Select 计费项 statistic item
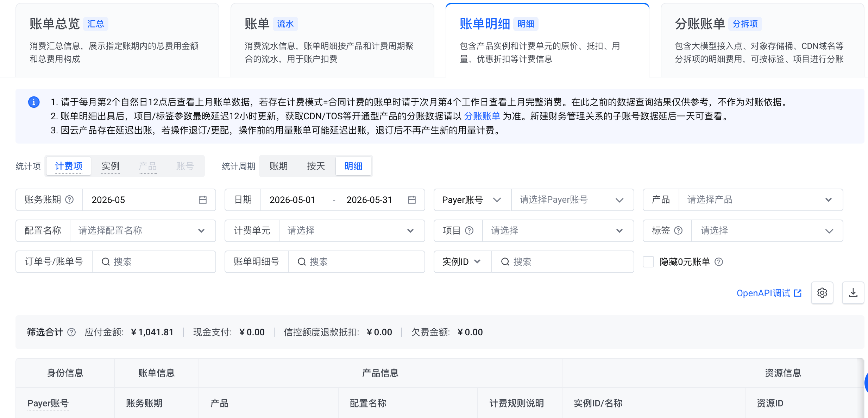868x418 pixels. [x=69, y=166]
